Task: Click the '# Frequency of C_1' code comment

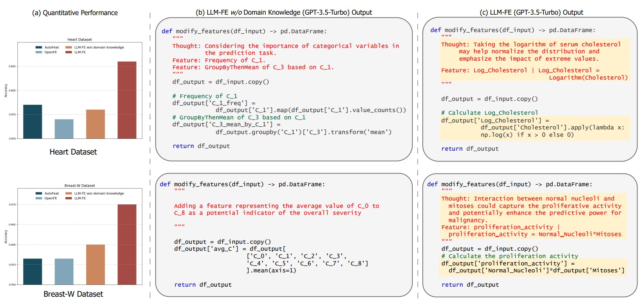Action: pos(205,96)
